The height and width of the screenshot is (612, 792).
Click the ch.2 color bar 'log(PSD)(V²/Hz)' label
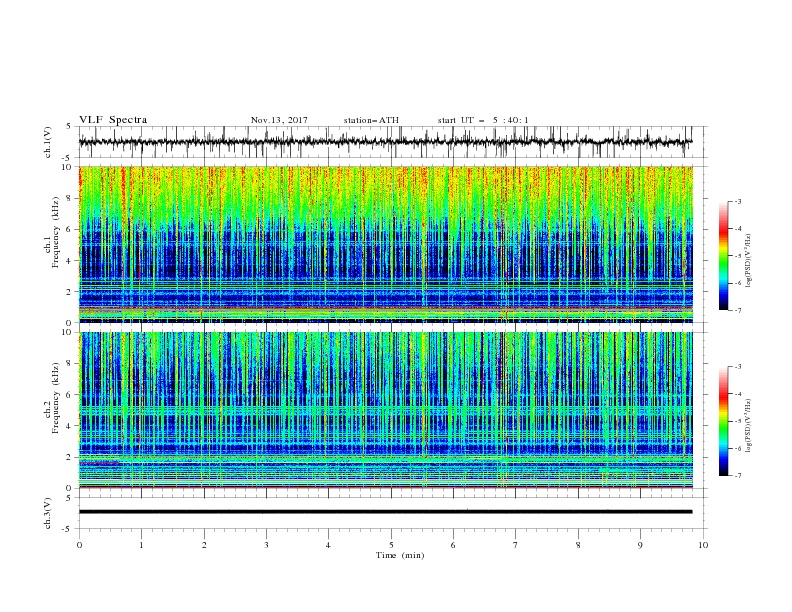pyautogui.click(x=749, y=425)
